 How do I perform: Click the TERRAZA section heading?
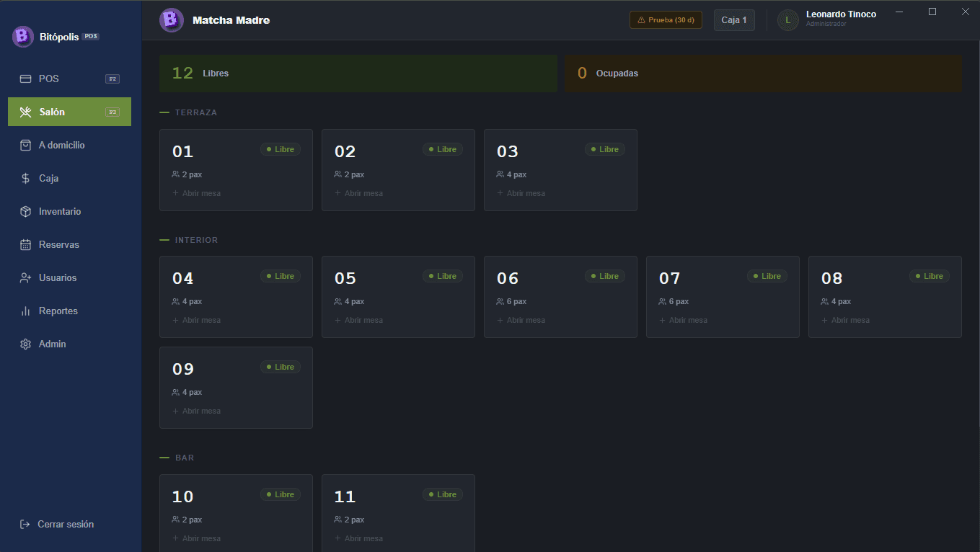point(196,112)
